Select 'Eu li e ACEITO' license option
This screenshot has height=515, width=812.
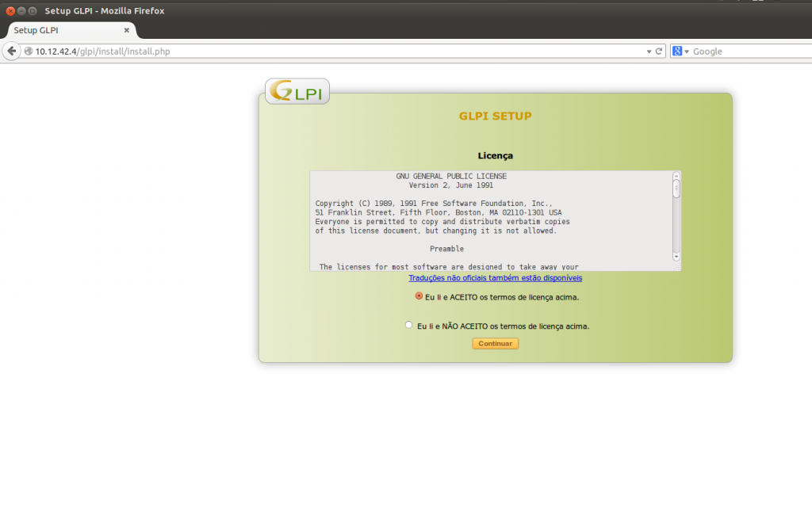[419, 296]
